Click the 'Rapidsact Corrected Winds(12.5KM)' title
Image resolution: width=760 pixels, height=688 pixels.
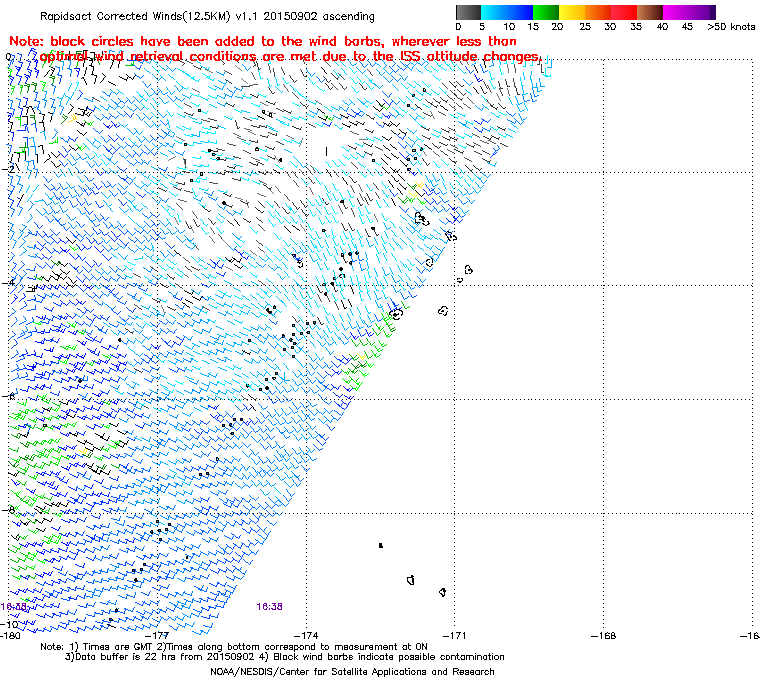pos(135,16)
